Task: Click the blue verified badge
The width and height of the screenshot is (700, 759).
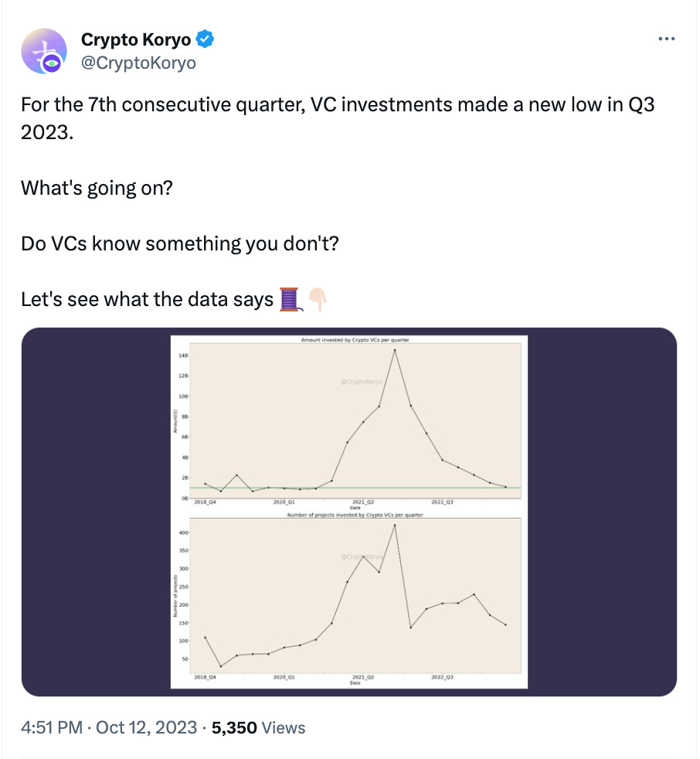Action: click(x=205, y=39)
